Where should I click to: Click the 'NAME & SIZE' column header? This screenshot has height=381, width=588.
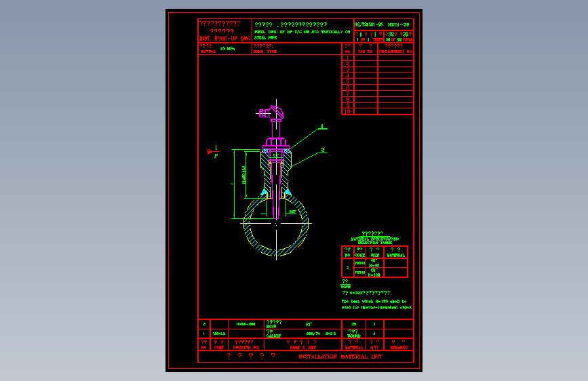[302, 348]
